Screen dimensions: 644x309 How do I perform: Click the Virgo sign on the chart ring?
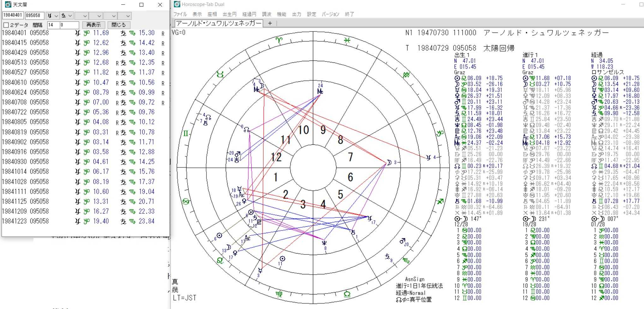[x=279, y=294]
